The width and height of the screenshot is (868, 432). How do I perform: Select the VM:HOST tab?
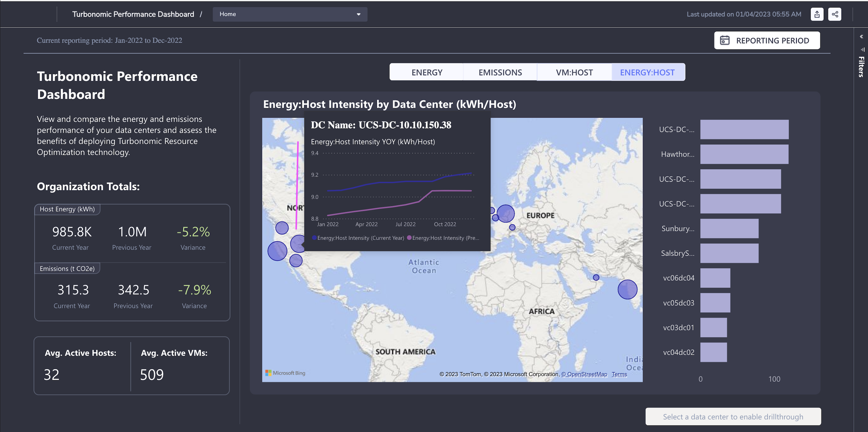574,72
